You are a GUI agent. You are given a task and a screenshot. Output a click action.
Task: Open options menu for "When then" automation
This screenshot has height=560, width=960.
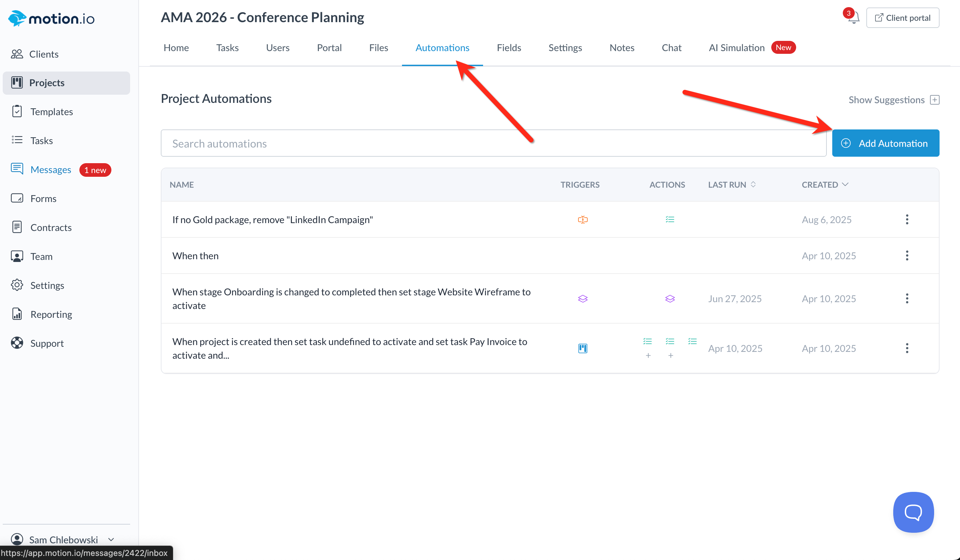(x=907, y=255)
